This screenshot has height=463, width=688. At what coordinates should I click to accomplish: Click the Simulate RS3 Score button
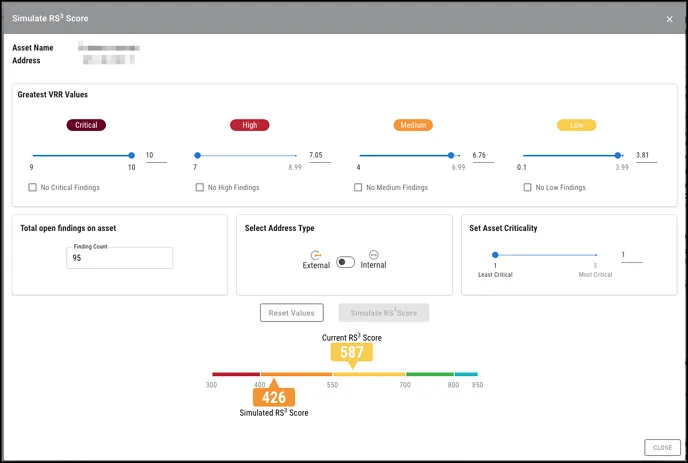[383, 313]
